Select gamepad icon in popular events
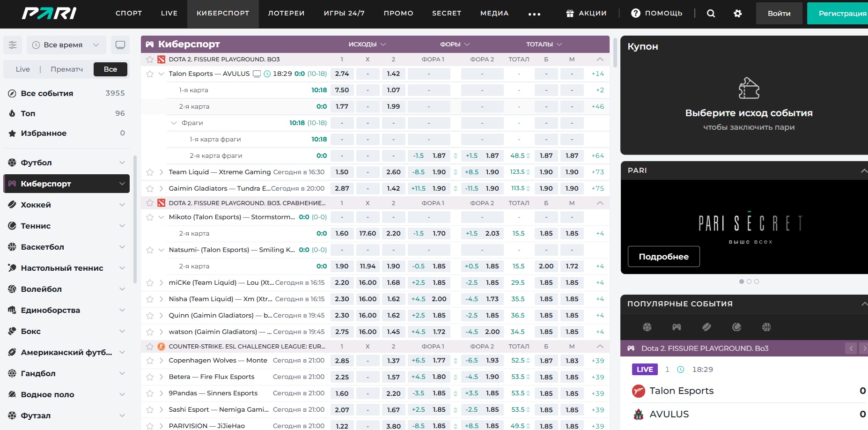The image size is (868, 430). 677,327
